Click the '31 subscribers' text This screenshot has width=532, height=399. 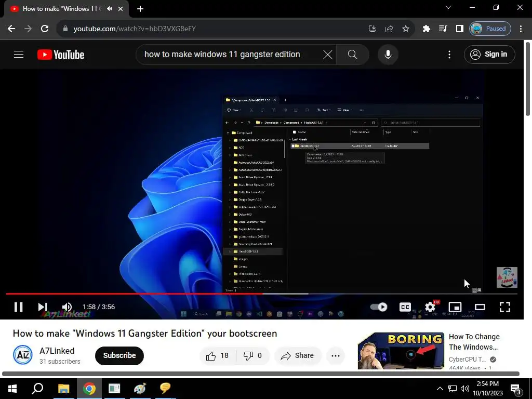[60, 362]
